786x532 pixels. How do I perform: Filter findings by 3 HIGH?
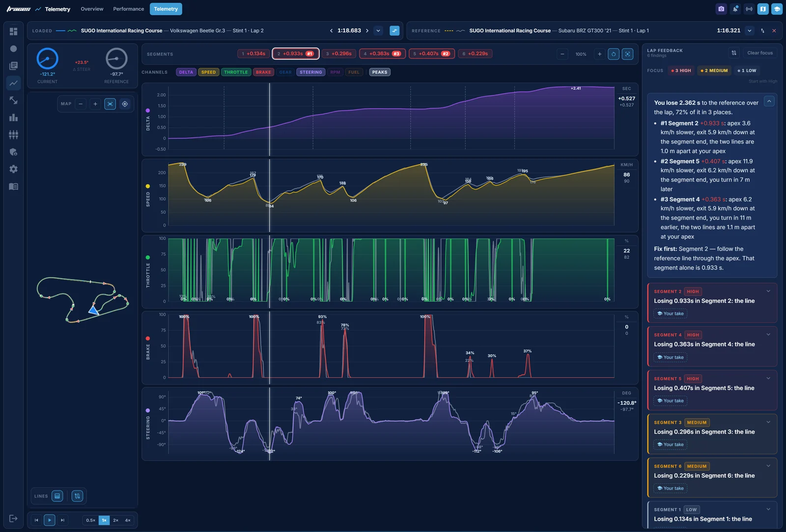[681, 71]
